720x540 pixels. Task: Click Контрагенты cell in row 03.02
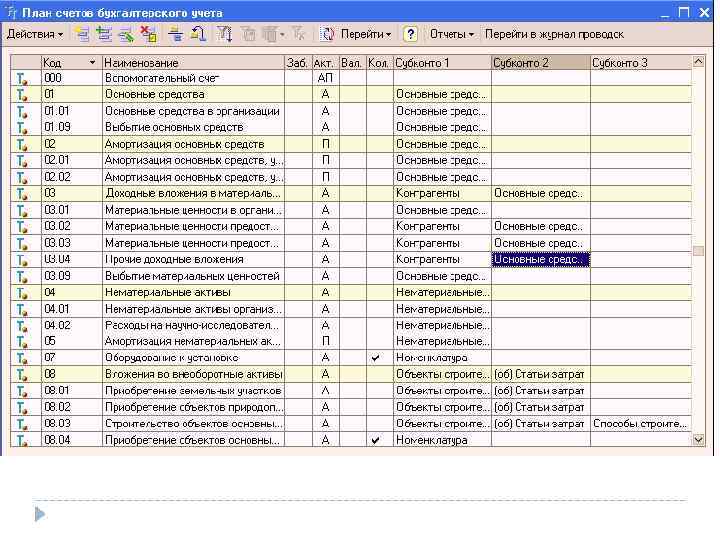442,226
